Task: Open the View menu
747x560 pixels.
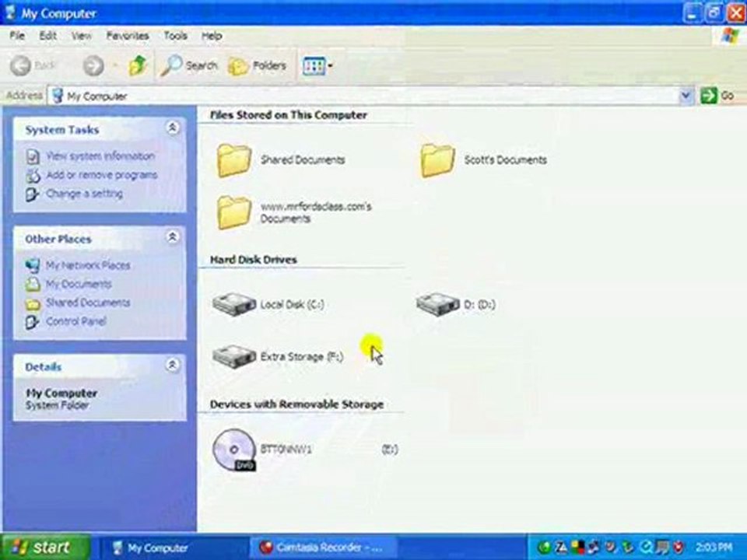Action: click(x=82, y=36)
